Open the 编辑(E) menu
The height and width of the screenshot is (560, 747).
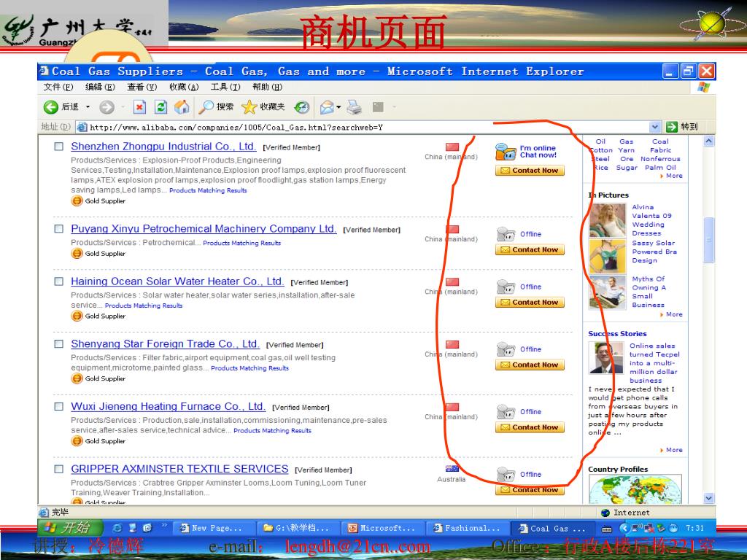click(100, 87)
